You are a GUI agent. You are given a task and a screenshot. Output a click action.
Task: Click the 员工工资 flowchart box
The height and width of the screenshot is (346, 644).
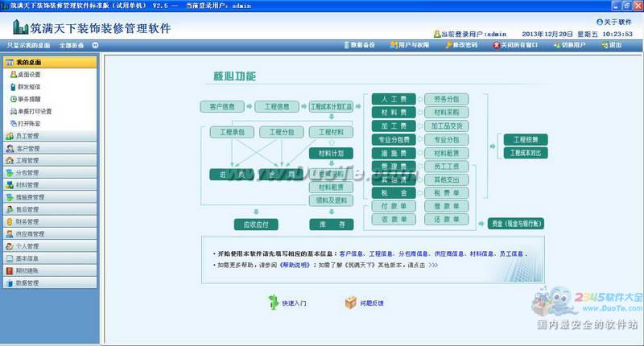[447, 167]
